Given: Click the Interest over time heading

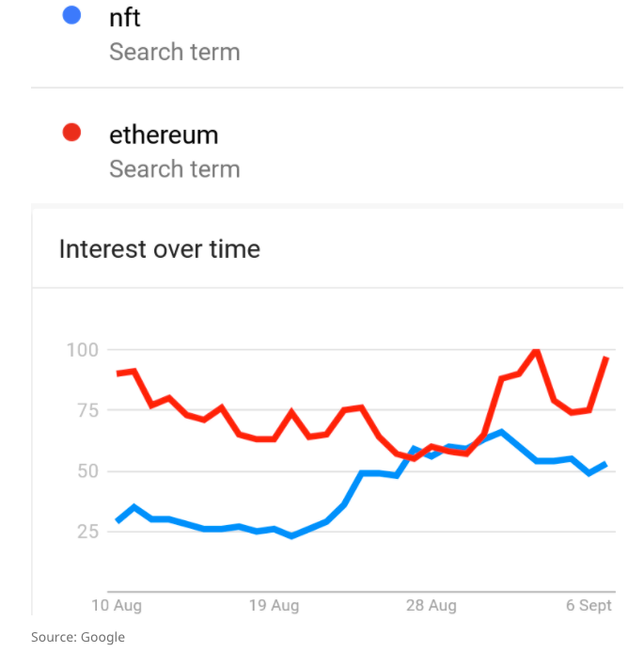Looking at the screenshot, I should (159, 249).
